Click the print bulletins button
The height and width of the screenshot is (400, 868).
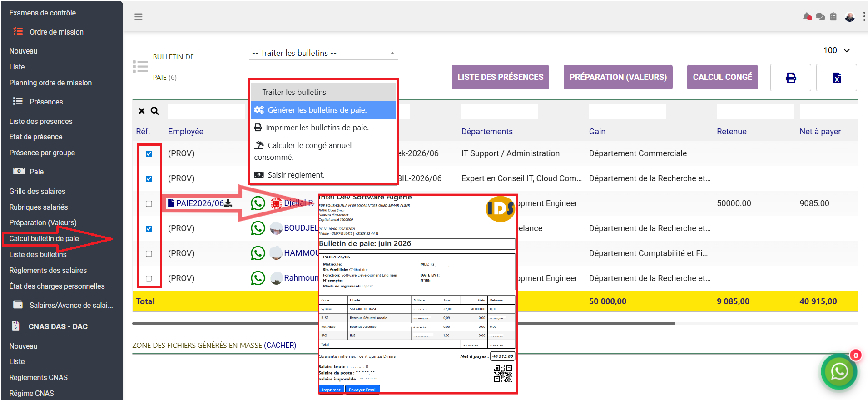791,78
